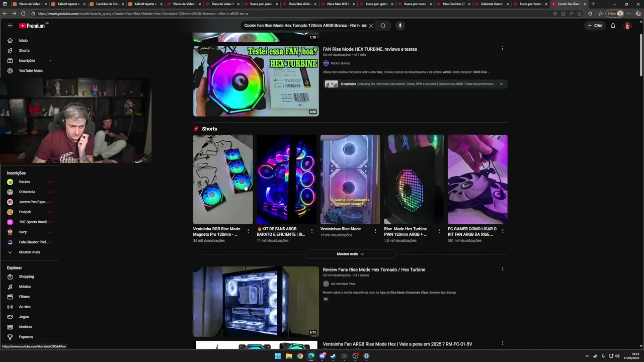Click the magnifier search button
Screen dimensions: 644x362
coord(383,26)
